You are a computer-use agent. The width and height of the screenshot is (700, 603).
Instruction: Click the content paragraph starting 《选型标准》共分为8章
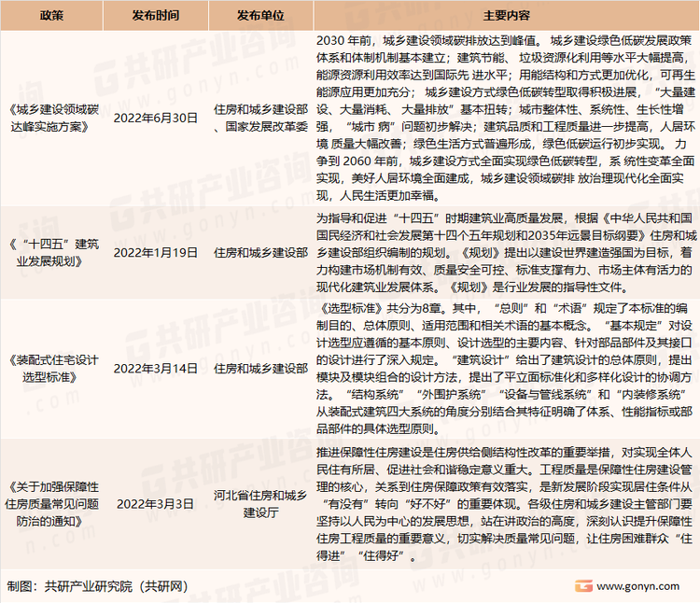tap(506, 369)
